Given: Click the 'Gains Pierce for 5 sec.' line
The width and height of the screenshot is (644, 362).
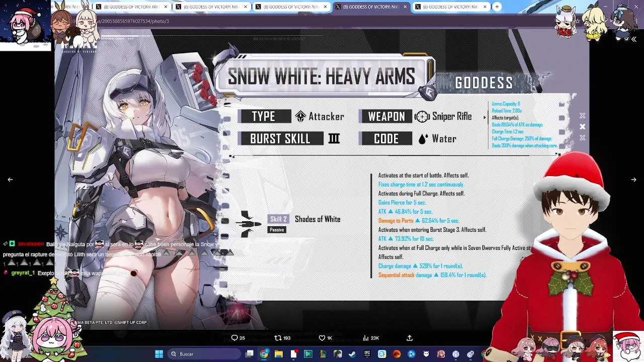Looking at the screenshot, I should click(402, 203).
